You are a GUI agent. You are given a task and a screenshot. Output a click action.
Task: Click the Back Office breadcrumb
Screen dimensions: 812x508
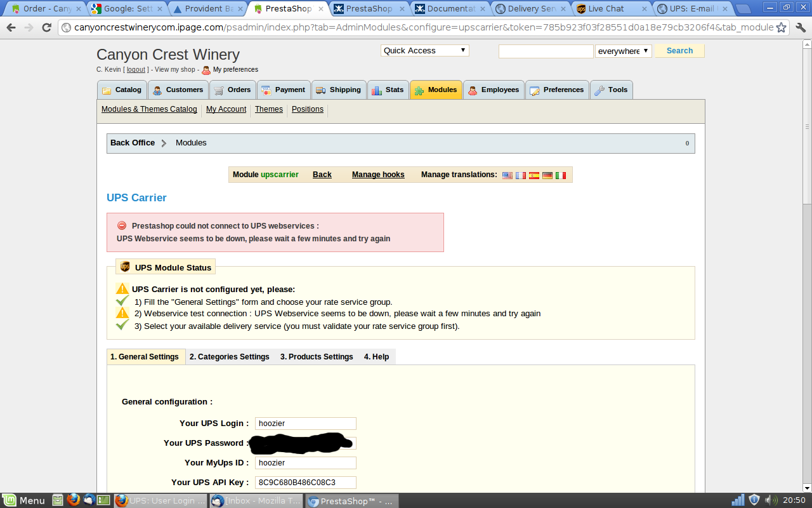tap(133, 143)
